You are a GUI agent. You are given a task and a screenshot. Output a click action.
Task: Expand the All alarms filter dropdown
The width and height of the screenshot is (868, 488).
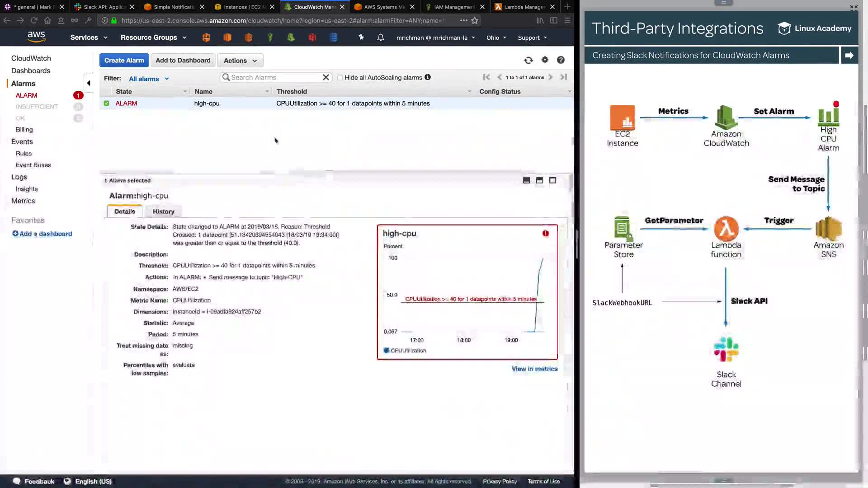(x=149, y=79)
